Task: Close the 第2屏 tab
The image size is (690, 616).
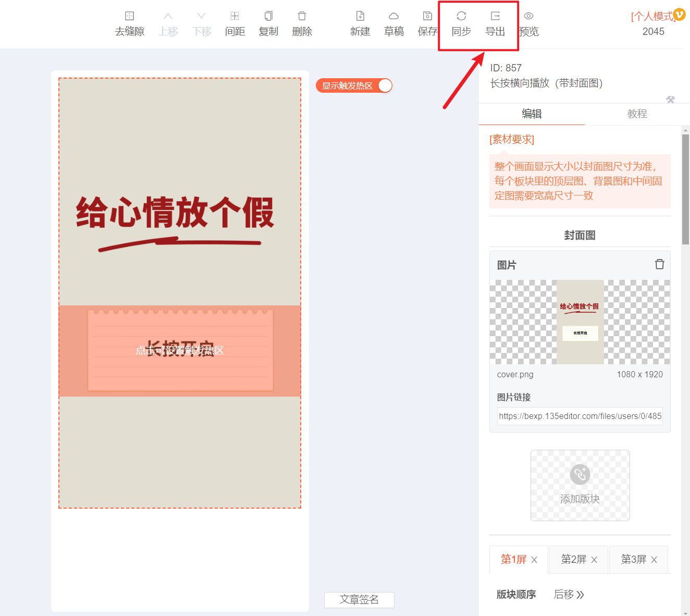Action: point(594,560)
